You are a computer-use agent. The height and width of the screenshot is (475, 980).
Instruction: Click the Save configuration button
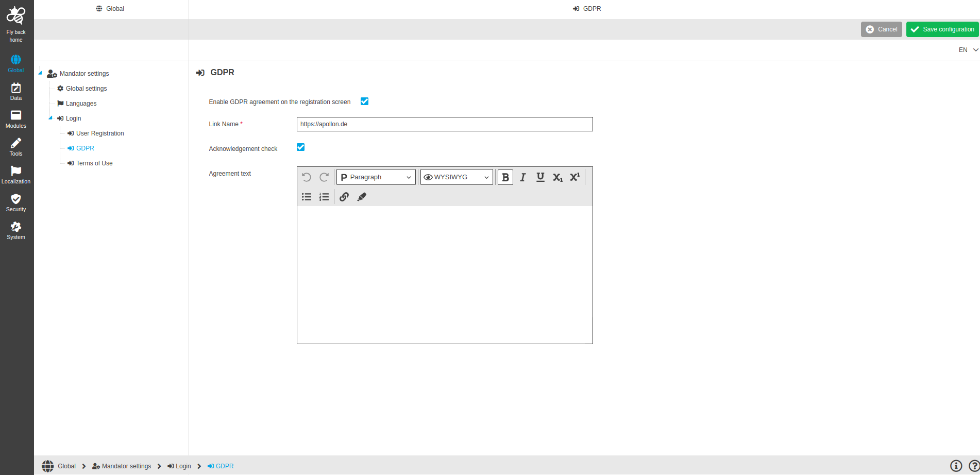tap(942, 29)
